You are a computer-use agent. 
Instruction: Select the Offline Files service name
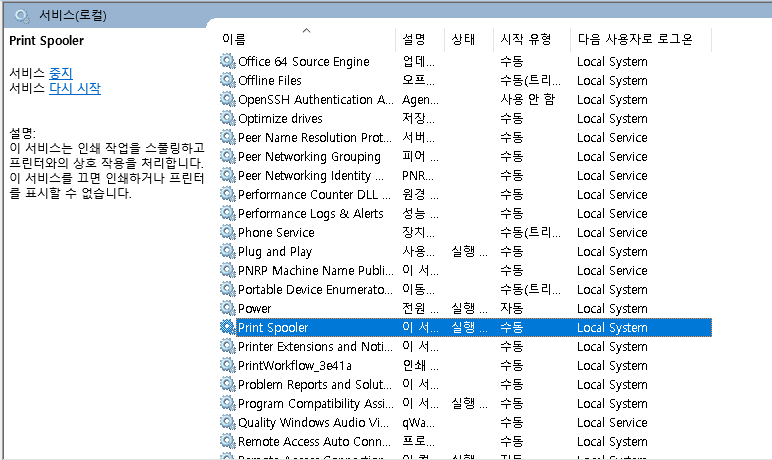click(270, 80)
